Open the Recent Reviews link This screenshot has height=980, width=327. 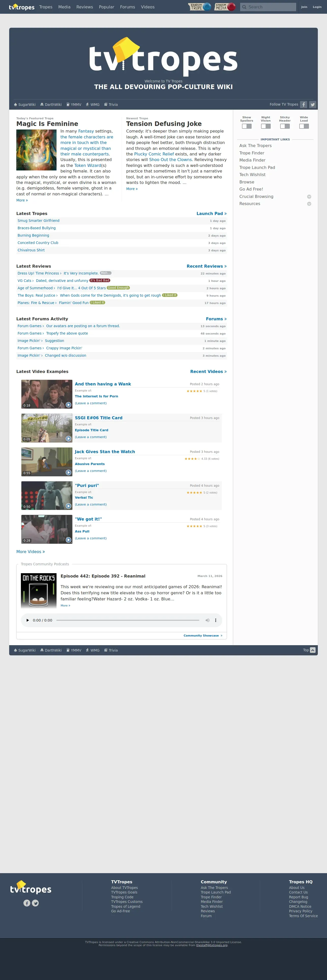[206, 266]
